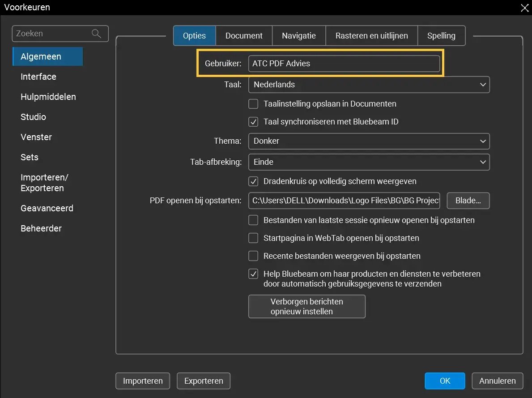Enable Startpagina in WebTab openen bij opstarten

tap(253, 238)
